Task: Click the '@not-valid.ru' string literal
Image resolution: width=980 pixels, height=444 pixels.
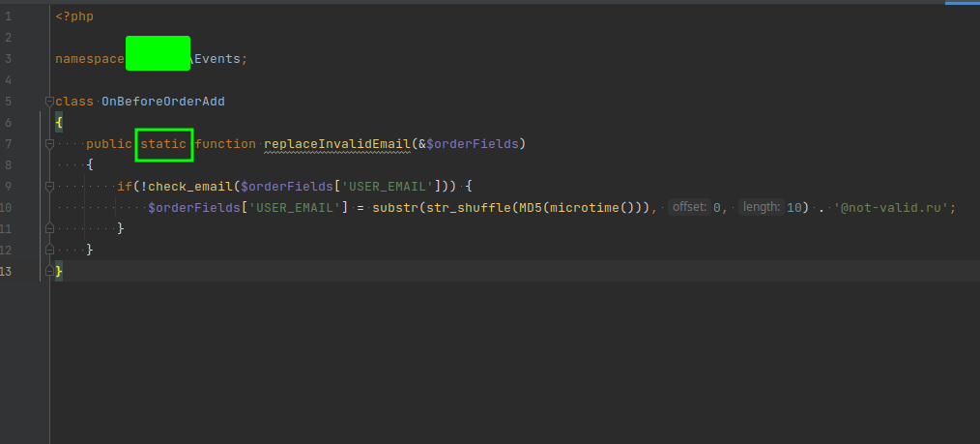Action: point(891,208)
